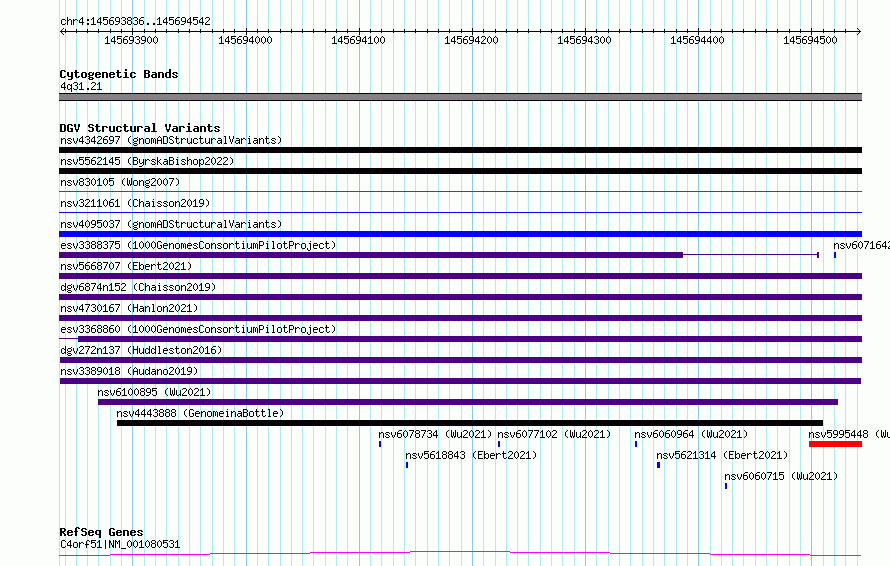Click the nsv6077102 blue tick marker
This screenshot has height=566, width=890.
499,444
